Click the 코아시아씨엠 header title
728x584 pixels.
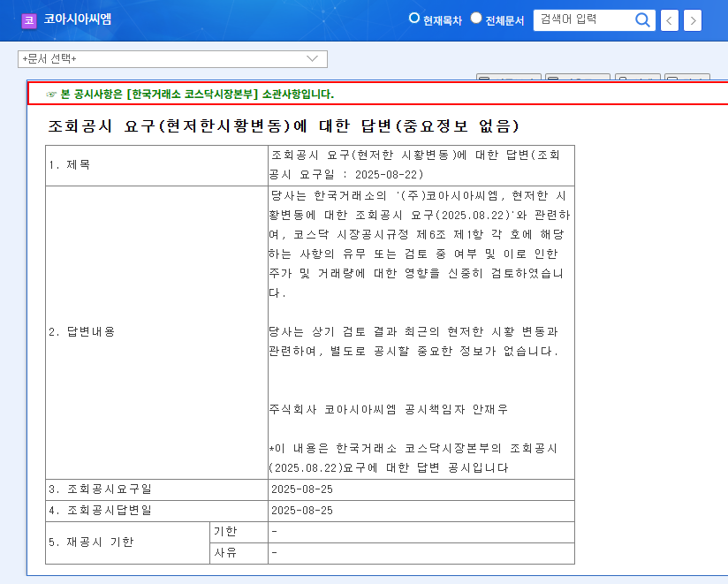coord(78,19)
